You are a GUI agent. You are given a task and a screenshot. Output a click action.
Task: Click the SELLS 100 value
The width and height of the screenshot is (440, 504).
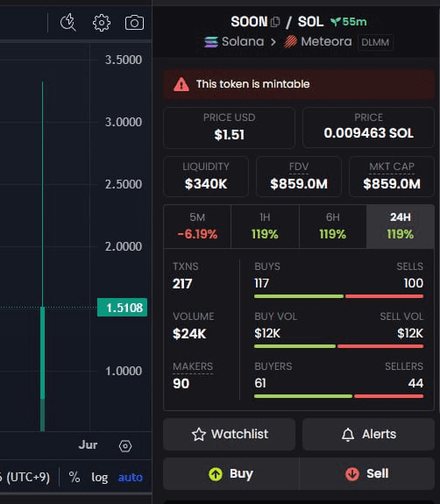pyautogui.click(x=414, y=283)
